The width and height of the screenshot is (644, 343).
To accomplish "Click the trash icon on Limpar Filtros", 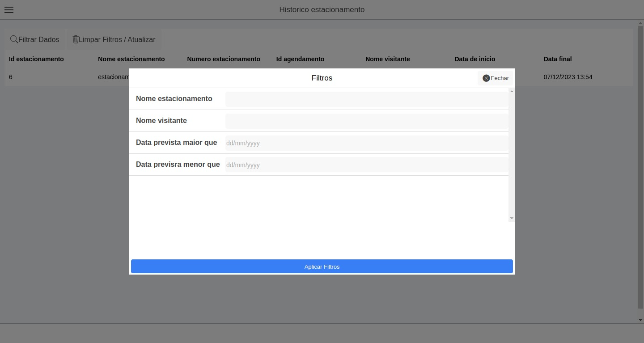I will (75, 39).
